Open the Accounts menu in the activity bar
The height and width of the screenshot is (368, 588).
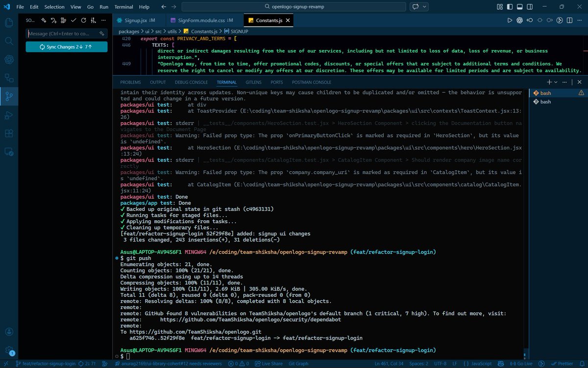point(9,332)
